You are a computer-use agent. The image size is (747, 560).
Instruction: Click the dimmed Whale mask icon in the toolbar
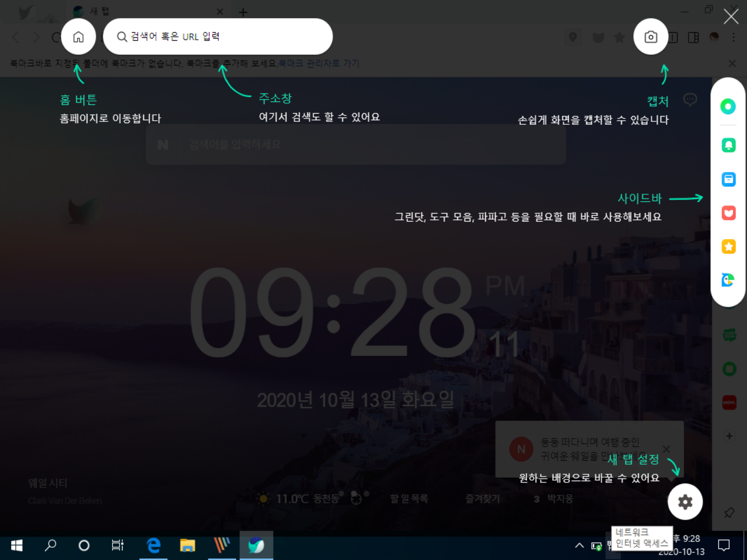pyautogui.click(x=598, y=37)
